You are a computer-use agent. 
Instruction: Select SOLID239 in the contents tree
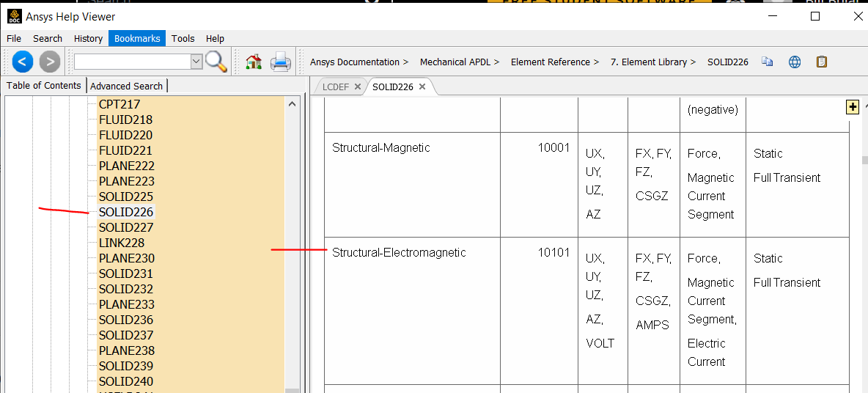click(126, 367)
